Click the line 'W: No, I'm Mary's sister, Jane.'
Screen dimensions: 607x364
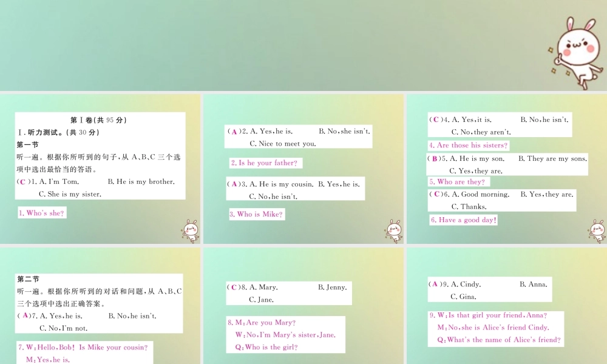[286, 335]
